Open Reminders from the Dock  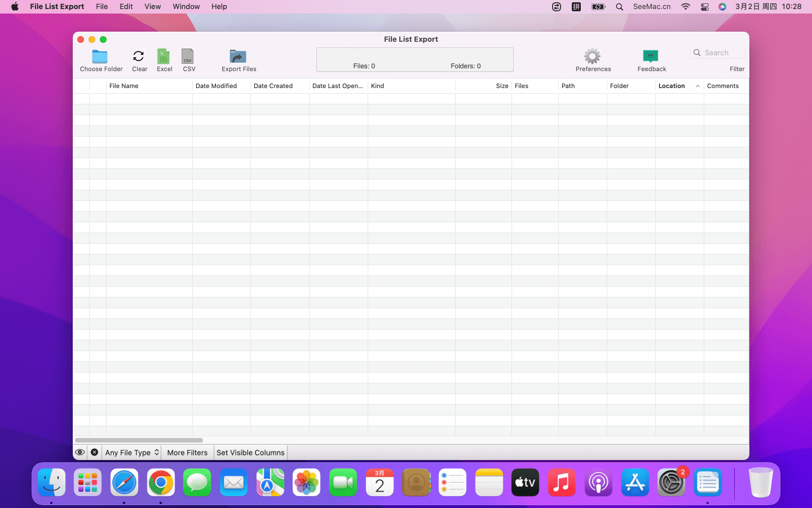[x=453, y=483]
